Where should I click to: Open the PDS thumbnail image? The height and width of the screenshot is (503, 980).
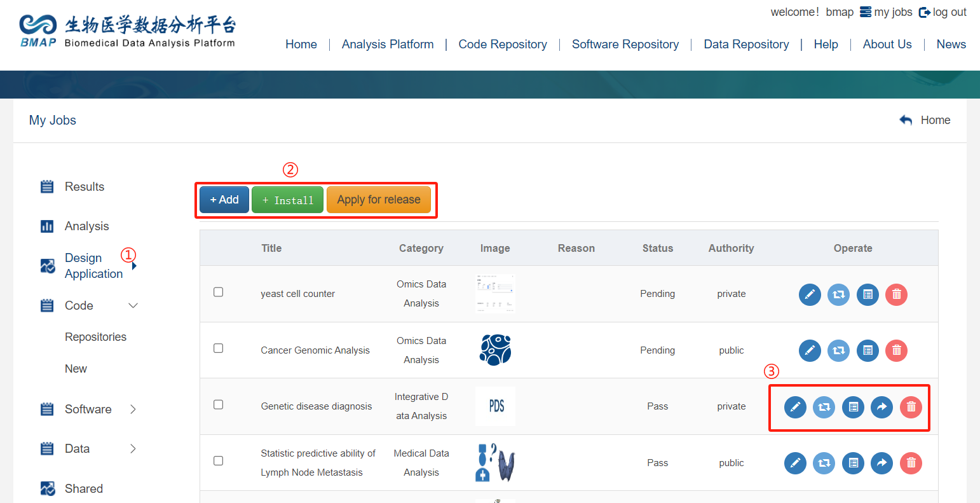(495, 406)
